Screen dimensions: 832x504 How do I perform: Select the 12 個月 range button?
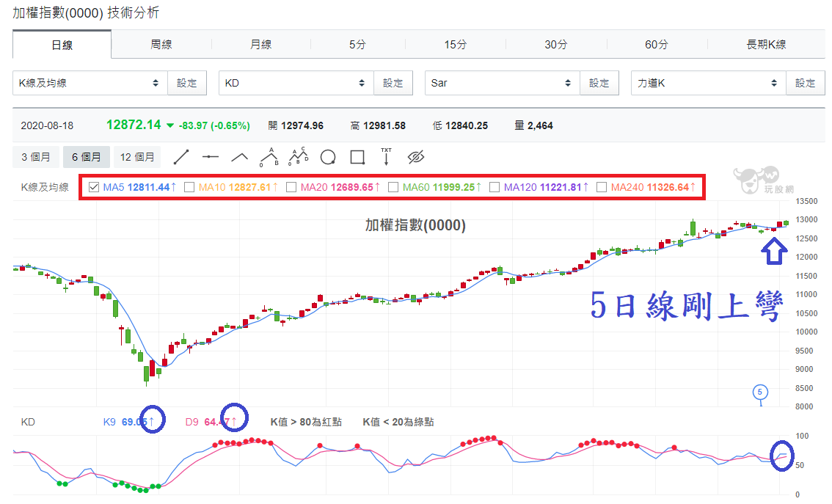click(137, 157)
